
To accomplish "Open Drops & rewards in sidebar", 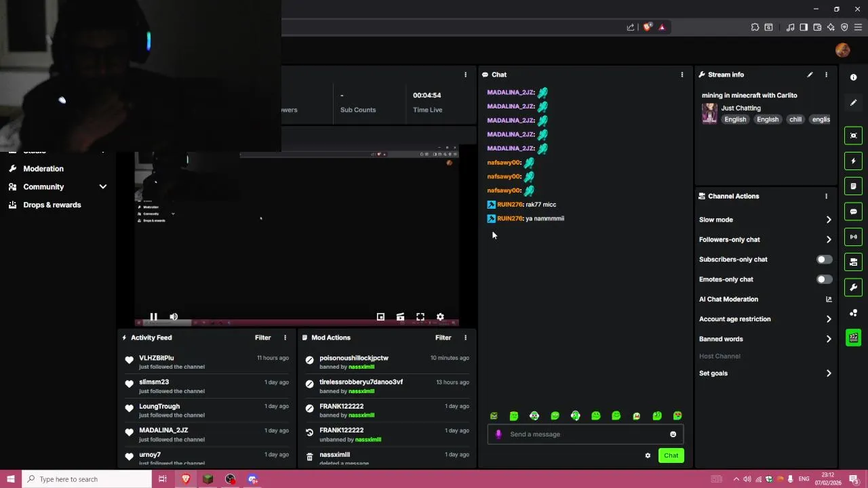I will click(52, 205).
